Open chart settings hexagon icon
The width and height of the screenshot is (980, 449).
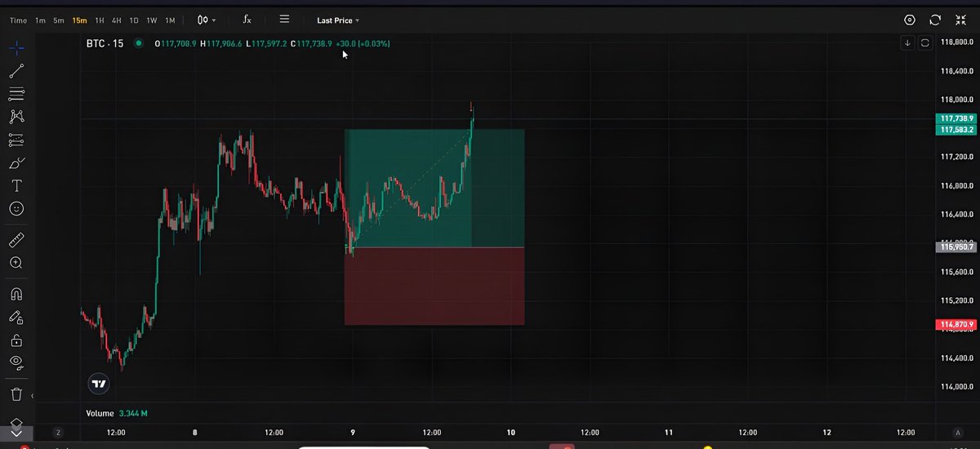pyautogui.click(x=910, y=20)
